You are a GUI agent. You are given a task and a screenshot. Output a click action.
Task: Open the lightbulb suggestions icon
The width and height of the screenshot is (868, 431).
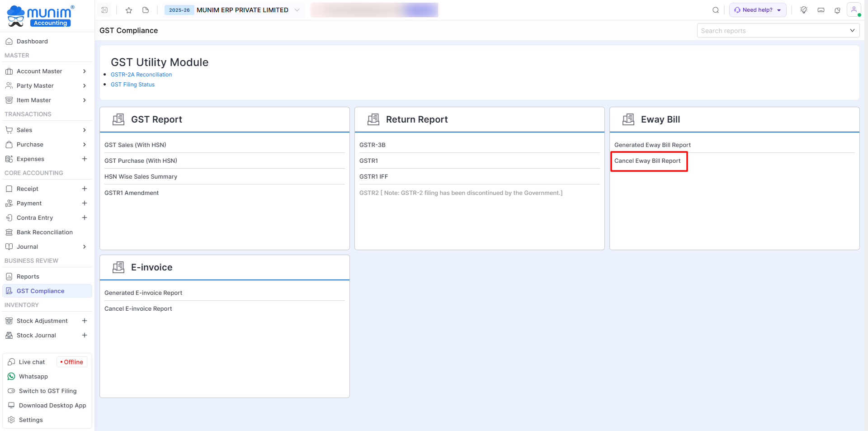804,10
